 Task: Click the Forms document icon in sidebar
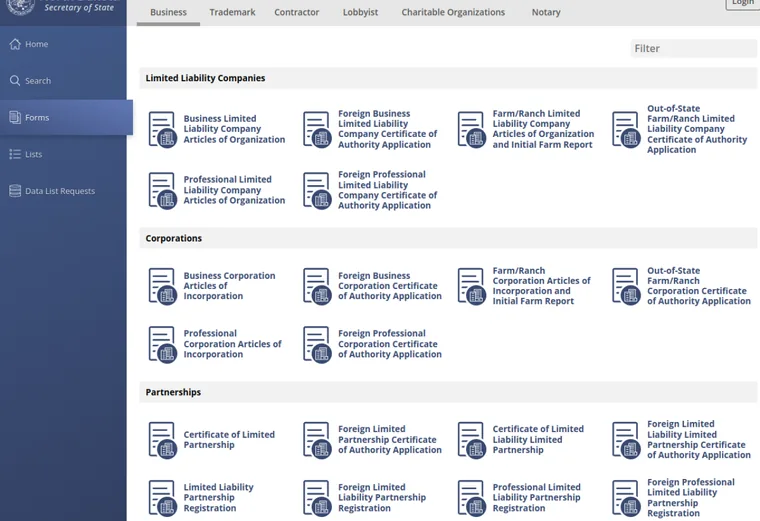pos(15,117)
